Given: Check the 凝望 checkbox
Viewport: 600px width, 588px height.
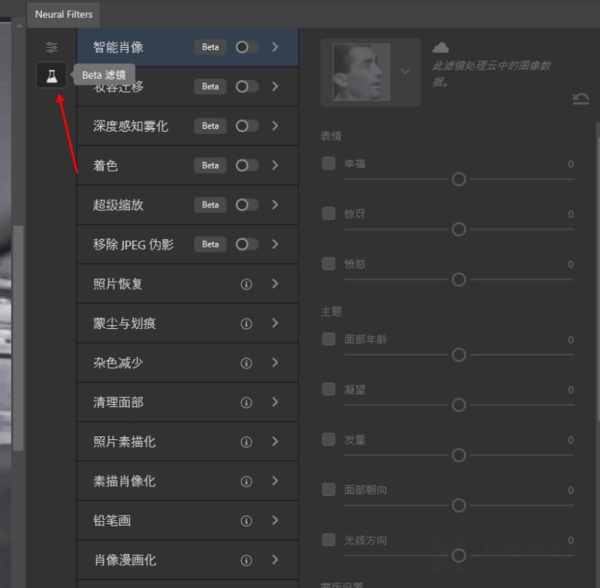Looking at the screenshot, I should point(329,389).
